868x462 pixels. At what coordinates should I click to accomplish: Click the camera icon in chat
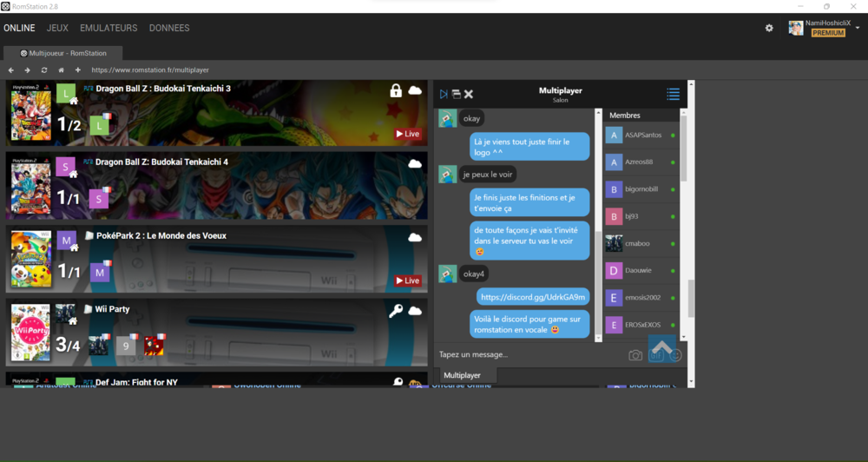pos(635,355)
